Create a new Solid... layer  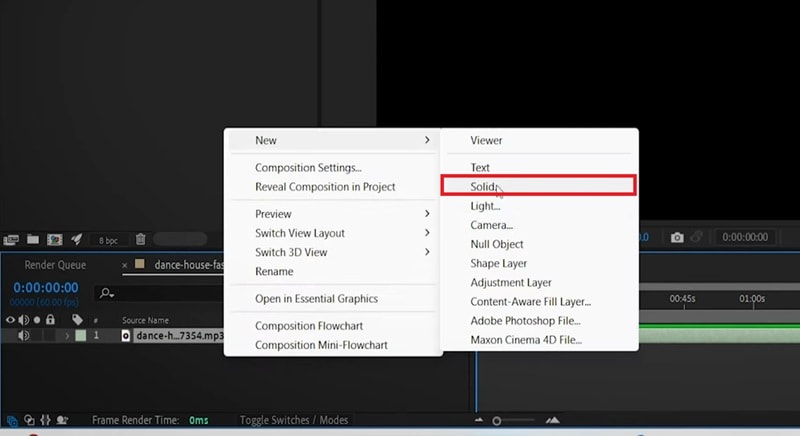point(539,186)
